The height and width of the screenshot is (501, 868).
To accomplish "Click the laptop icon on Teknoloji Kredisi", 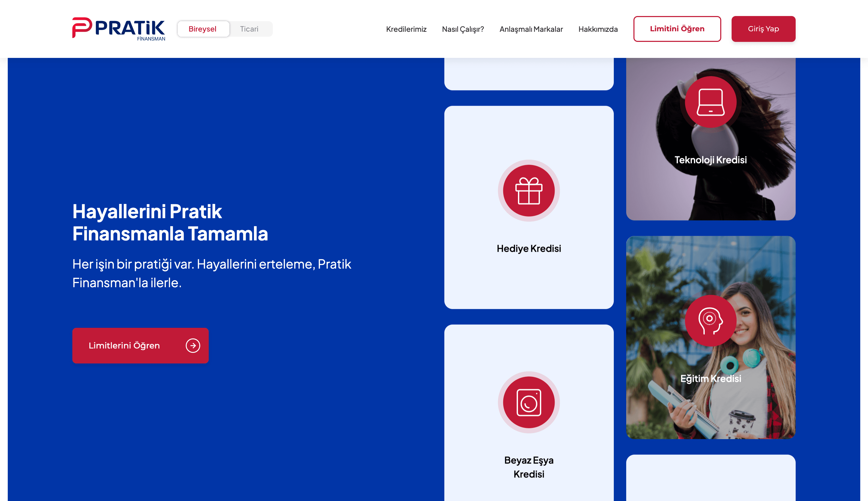I will click(x=711, y=102).
